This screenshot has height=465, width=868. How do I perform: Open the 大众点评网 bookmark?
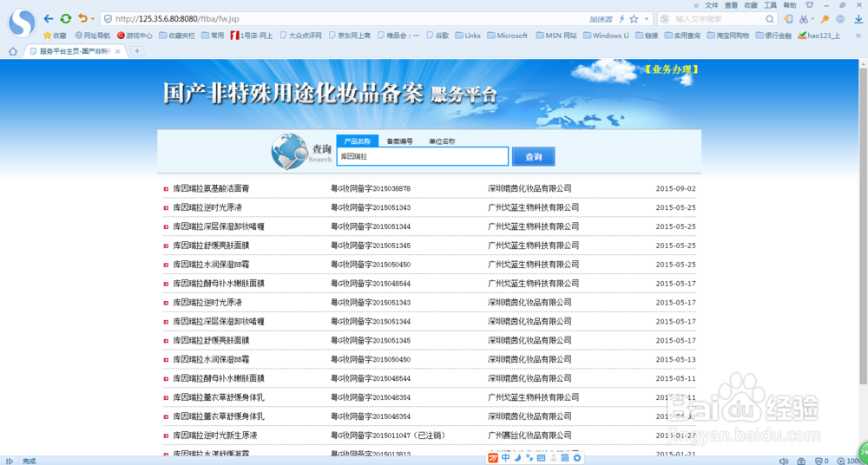click(300, 36)
